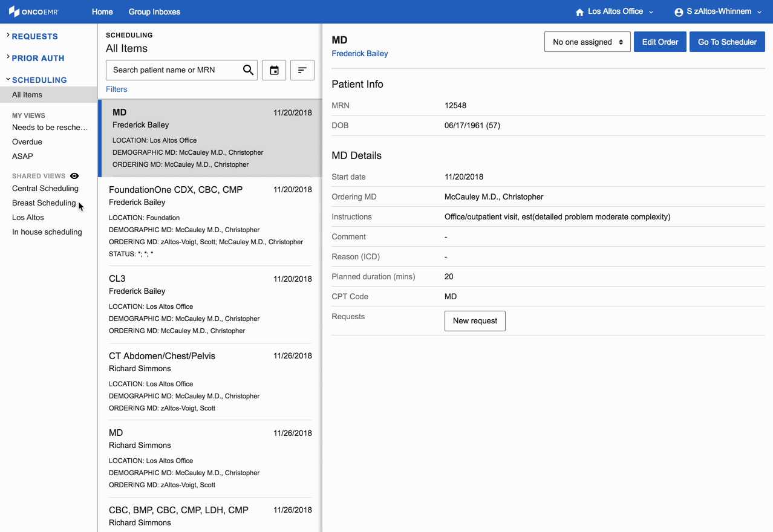Select CBC, BMP, CBC, CMP, LDH, CMP order

point(210,515)
